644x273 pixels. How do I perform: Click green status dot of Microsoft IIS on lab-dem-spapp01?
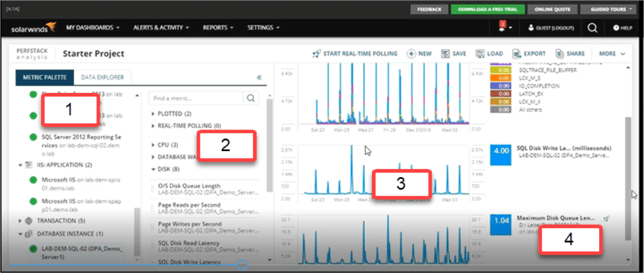(33, 201)
